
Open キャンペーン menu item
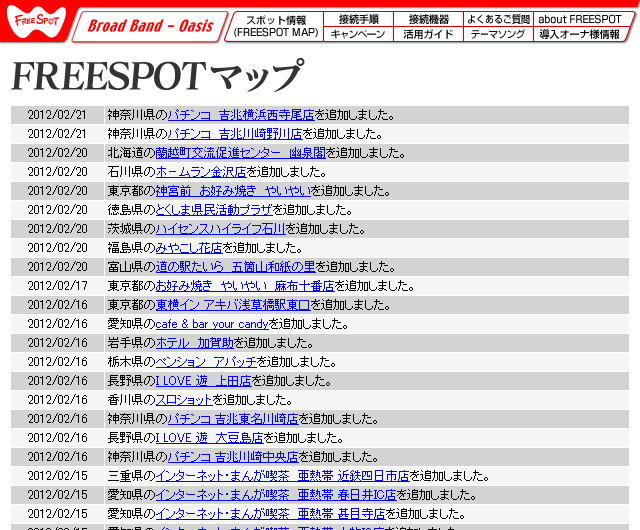click(358, 34)
